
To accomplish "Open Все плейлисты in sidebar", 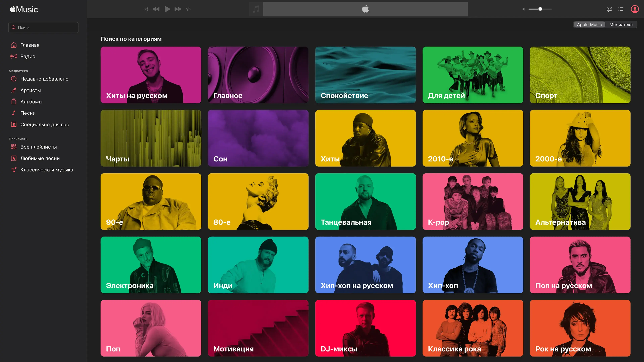I will [39, 147].
